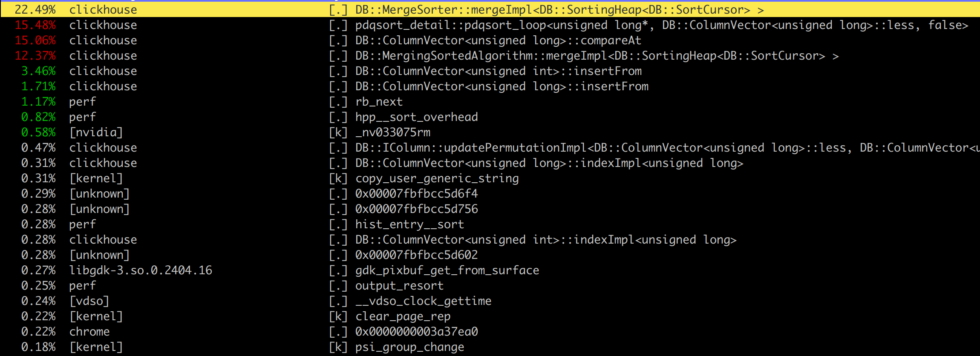Click the _nv033075rm kernel symbol
Viewport: 980px width, 356px height.
pyautogui.click(x=392, y=132)
